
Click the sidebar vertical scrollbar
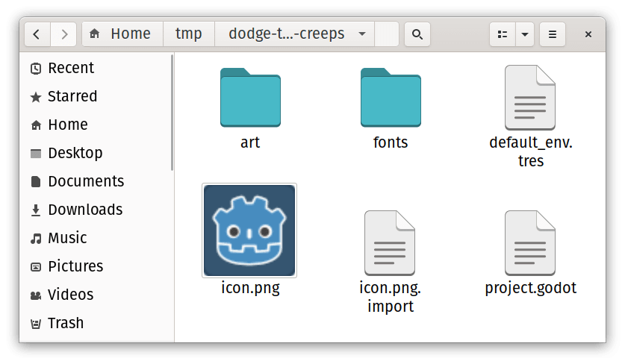click(172, 113)
